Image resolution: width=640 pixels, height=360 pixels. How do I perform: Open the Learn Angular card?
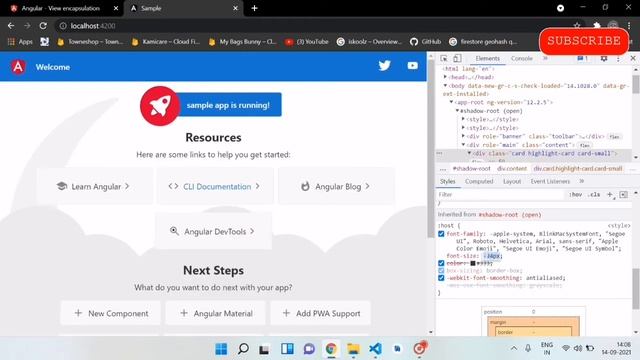click(94, 187)
